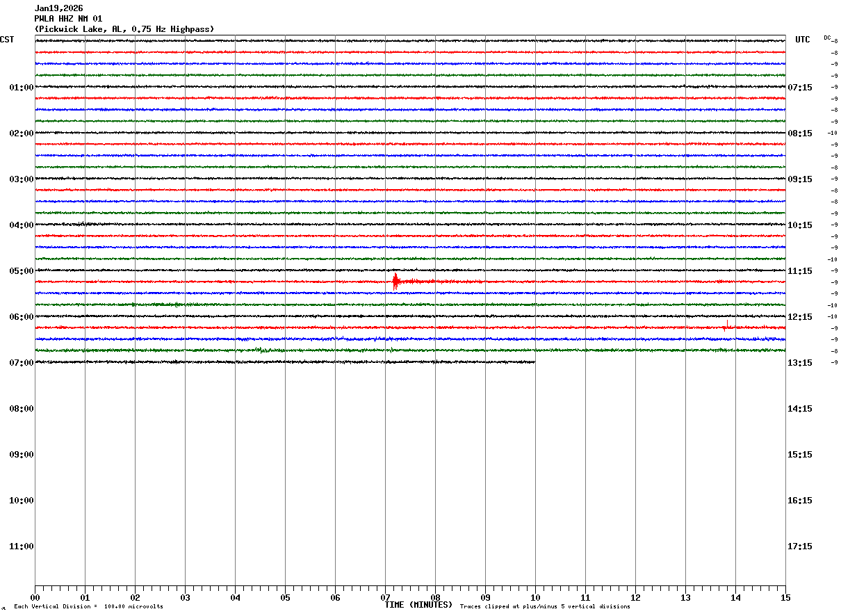Select the station code PWLA HHZ NM 01
This screenshot has width=841, height=616.
point(68,19)
